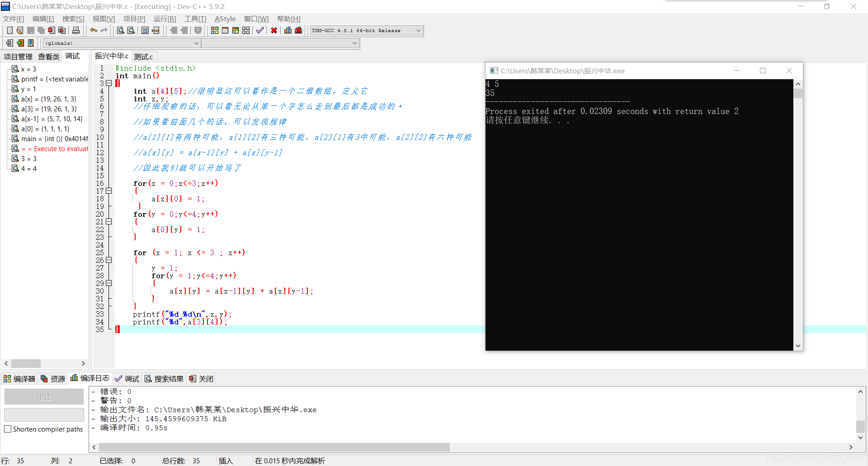Start debugging with the checkmark icon

point(260,30)
